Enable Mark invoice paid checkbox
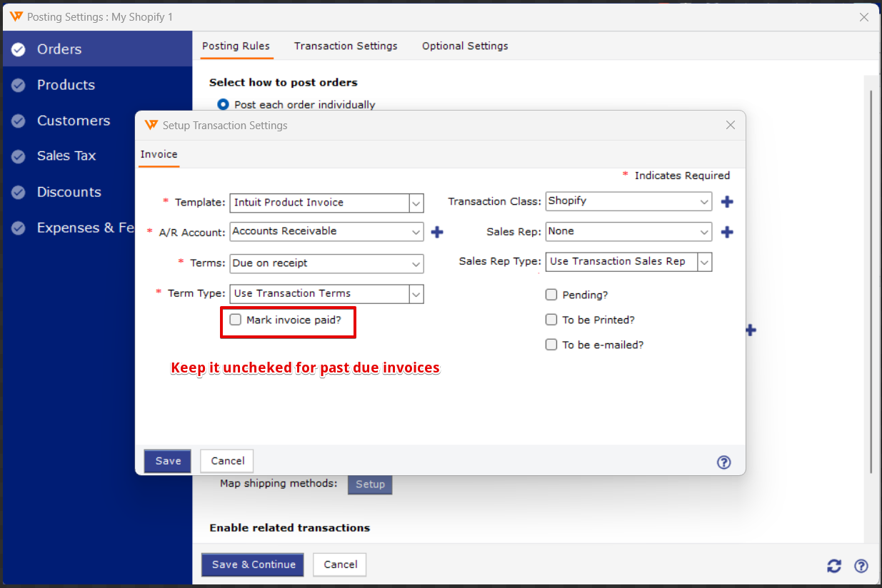The width and height of the screenshot is (882, 588). [x=236, y=320]
